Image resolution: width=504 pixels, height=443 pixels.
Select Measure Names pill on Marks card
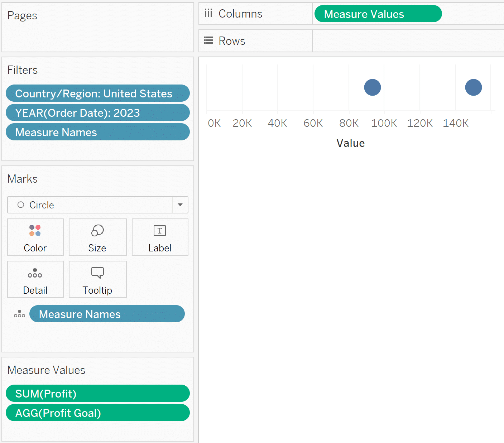pos(107,314)
